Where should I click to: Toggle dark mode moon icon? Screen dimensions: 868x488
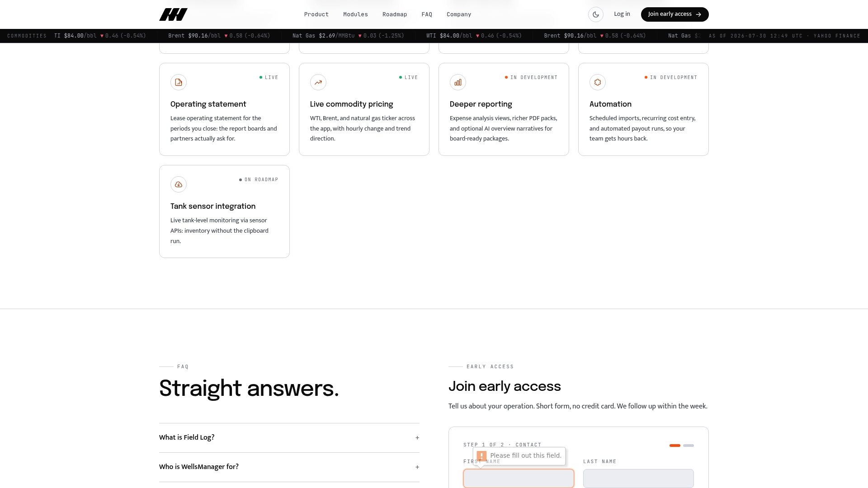(x=596, y=14)
